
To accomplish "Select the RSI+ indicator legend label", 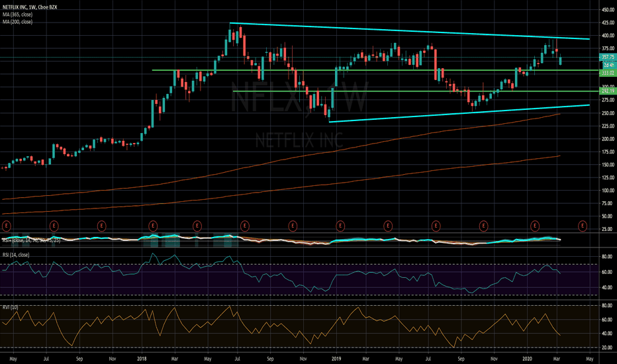I will coord(32,240).
